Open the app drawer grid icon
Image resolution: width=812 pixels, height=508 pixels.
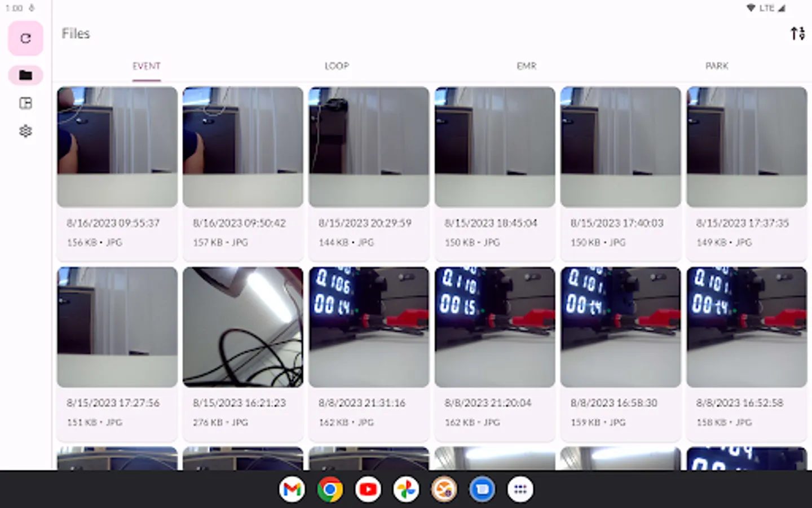pos(520,489)
